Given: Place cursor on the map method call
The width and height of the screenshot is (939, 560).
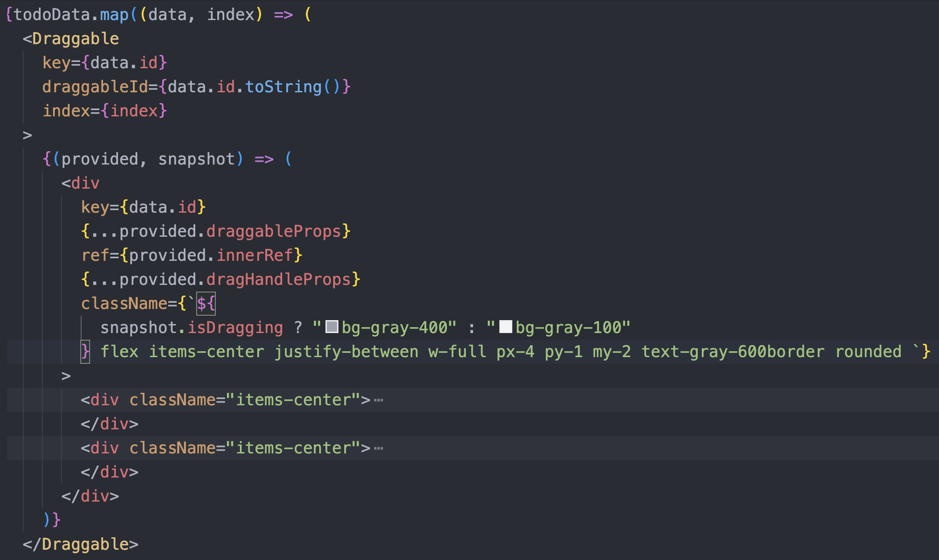Looking at the screenshot, I should pos(114,15).
